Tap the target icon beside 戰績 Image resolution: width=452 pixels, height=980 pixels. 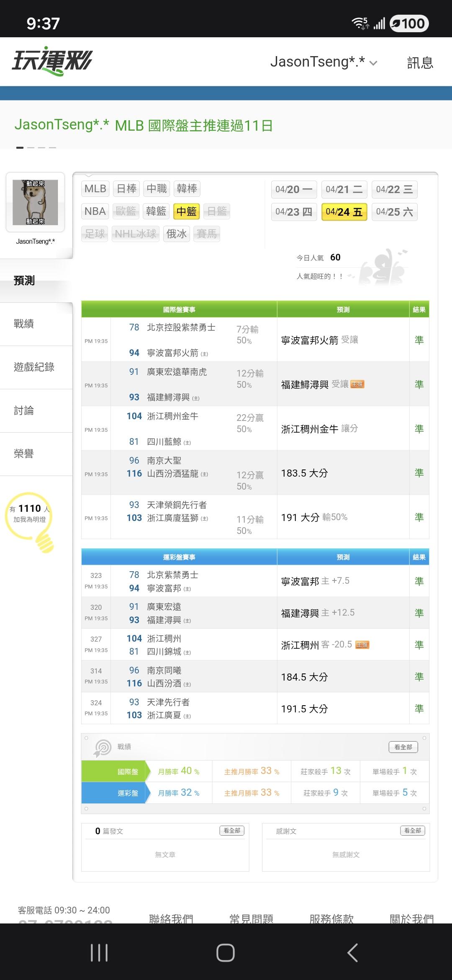pos(103,748)
